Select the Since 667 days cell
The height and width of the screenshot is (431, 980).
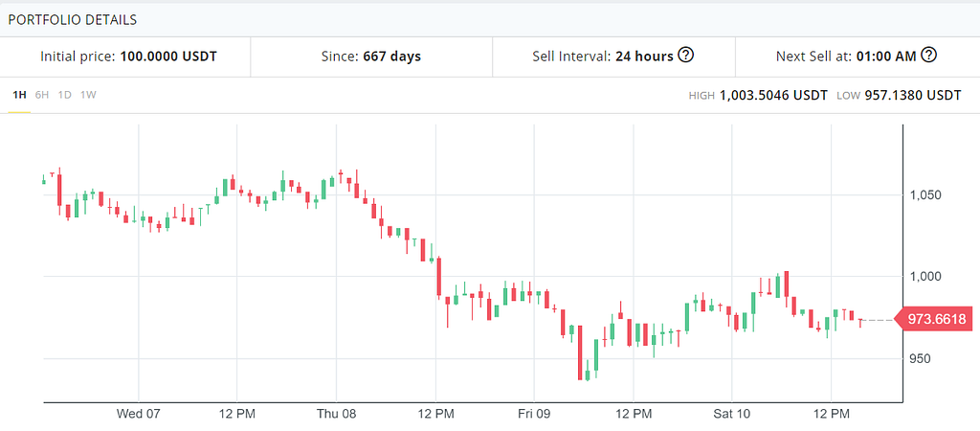click(370, 57)
